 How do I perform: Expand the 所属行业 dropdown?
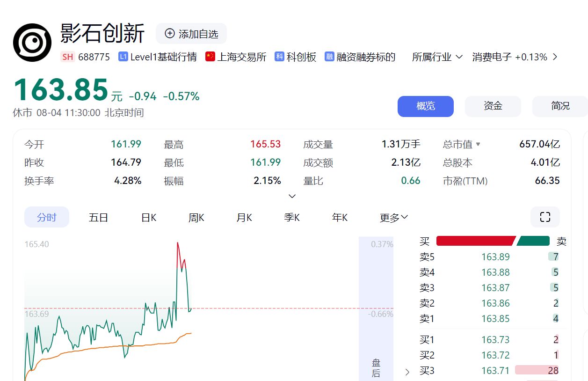437,57
